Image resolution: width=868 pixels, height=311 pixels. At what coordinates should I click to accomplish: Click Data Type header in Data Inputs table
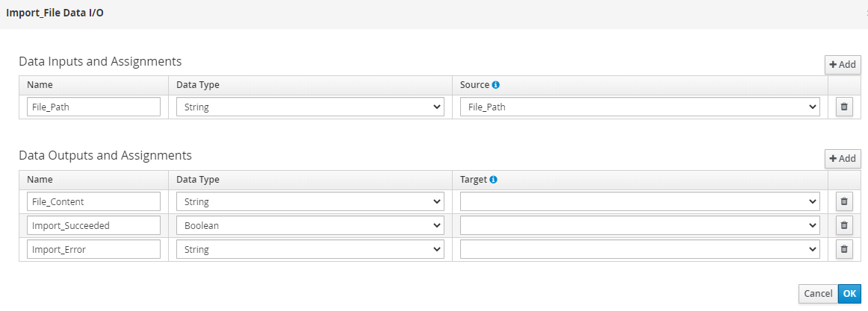pyautogui.click(x=198, y=85)
